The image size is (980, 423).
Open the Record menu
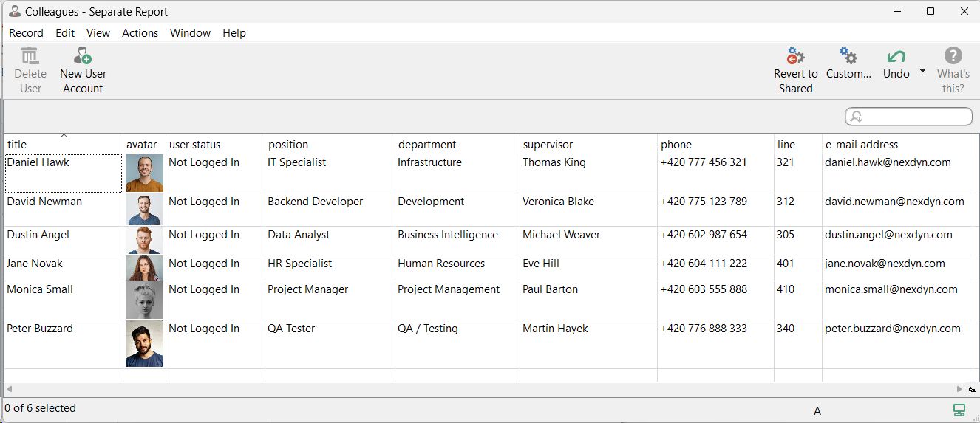(x=26, y=33)
